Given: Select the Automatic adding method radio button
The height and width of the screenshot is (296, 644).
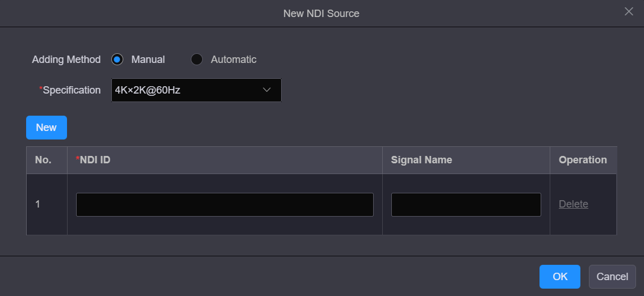Looking at the screenshot, I should (196, 60).
